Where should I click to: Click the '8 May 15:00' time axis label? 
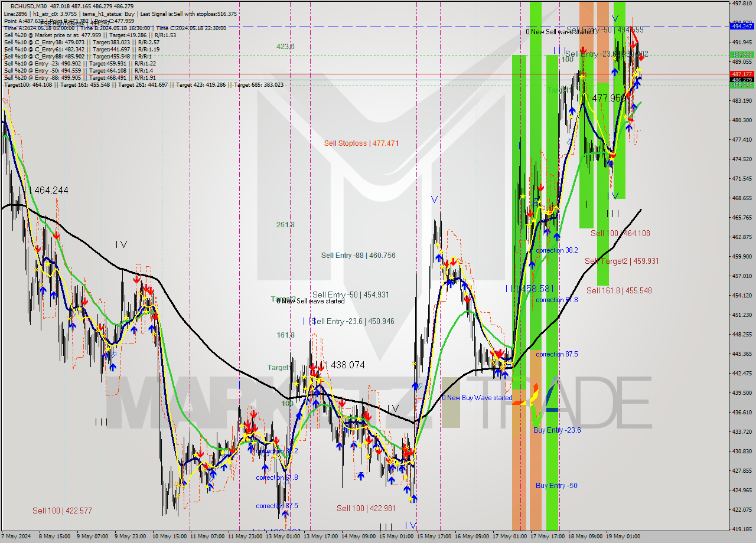click(x=54, y=537)
